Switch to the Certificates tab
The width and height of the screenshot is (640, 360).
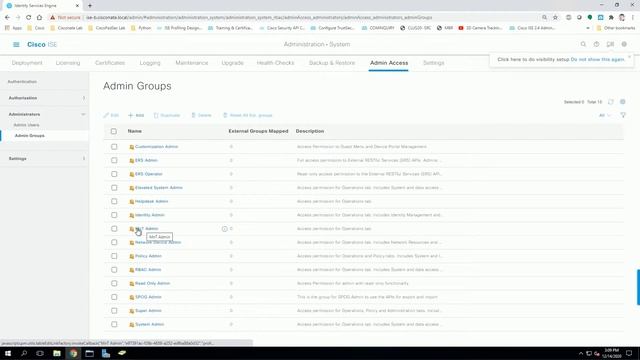110,63
